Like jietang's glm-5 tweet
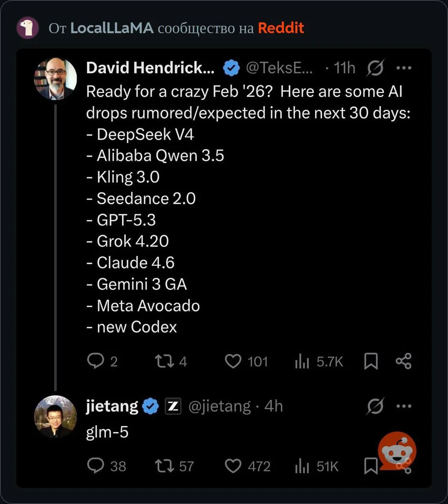This screenshot has width=448, height=504. tap(233, 466)
